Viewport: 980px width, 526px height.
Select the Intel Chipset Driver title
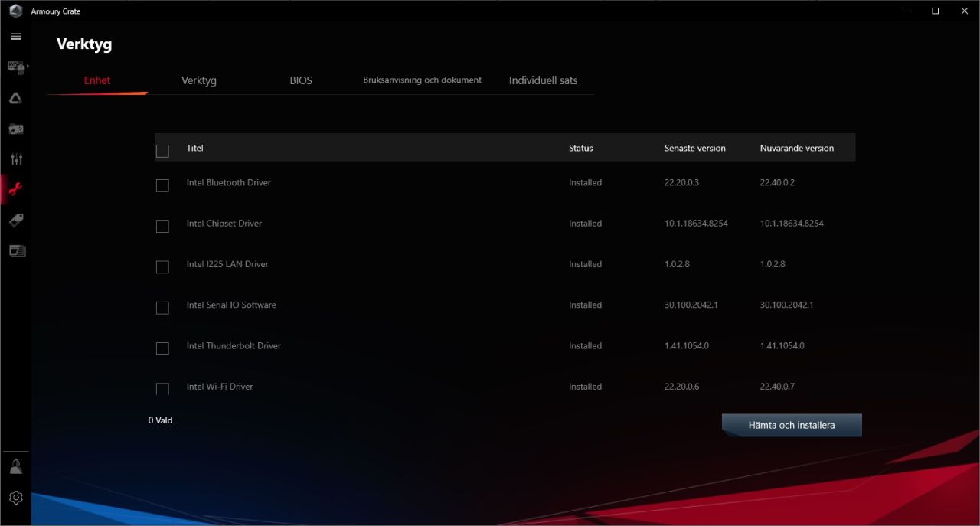point(224,224)
